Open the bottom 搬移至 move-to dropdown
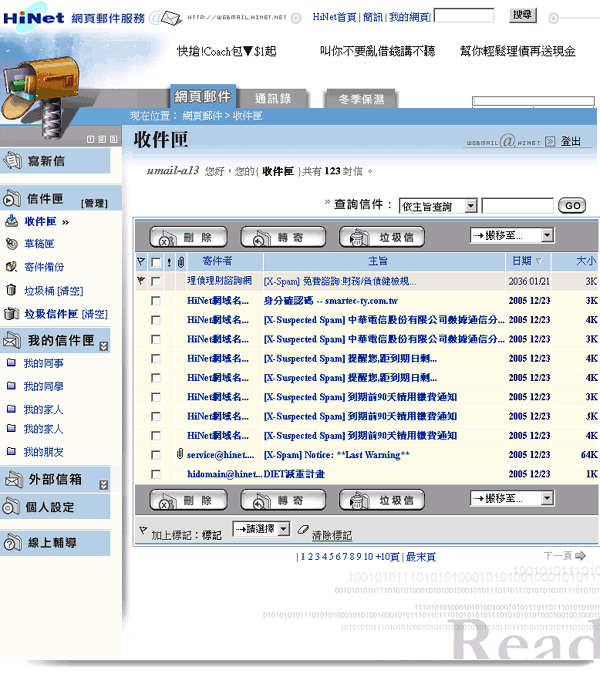 pos(512,498)
